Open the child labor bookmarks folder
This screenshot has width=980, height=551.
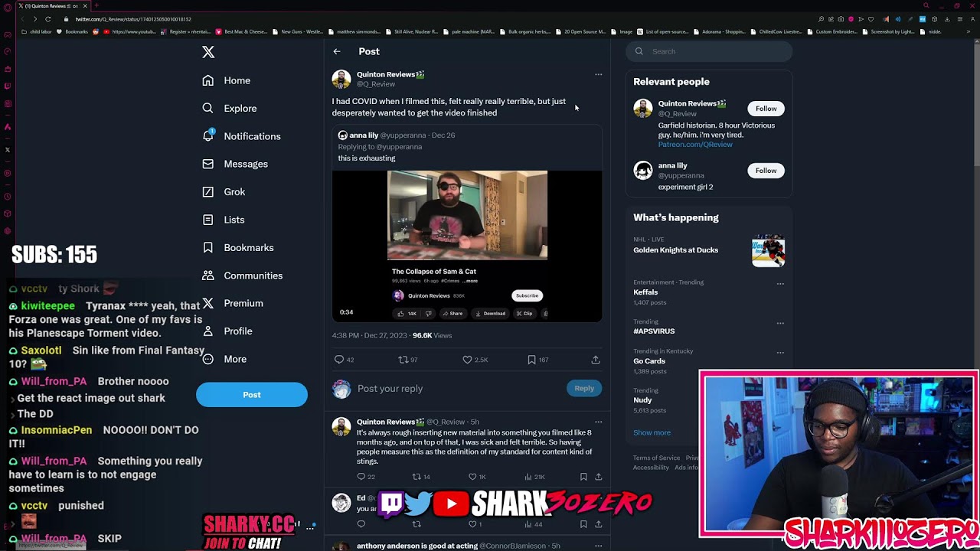(x=38, y=32)
